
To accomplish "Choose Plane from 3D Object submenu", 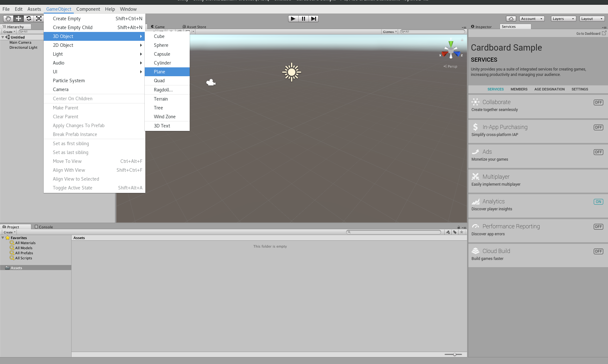I will coord(160,72).
